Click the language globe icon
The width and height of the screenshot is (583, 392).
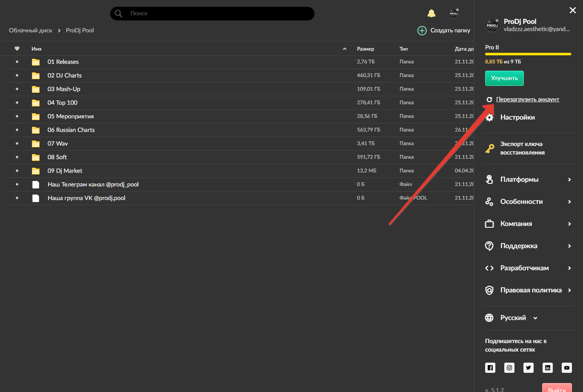(489, 318)
